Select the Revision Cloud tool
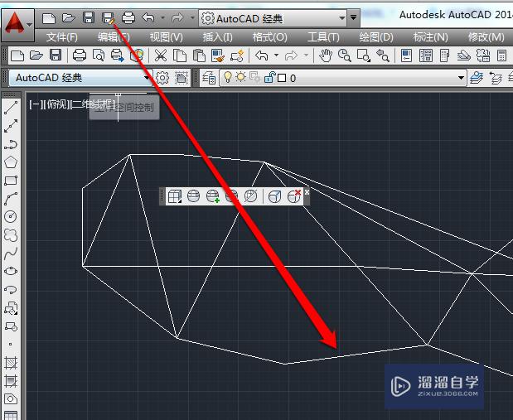This screenshot has width=513, height=420. (11, 235)
